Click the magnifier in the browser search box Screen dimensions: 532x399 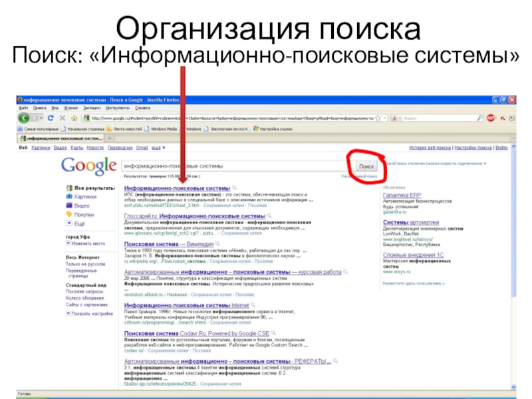(x=479, y=118)
